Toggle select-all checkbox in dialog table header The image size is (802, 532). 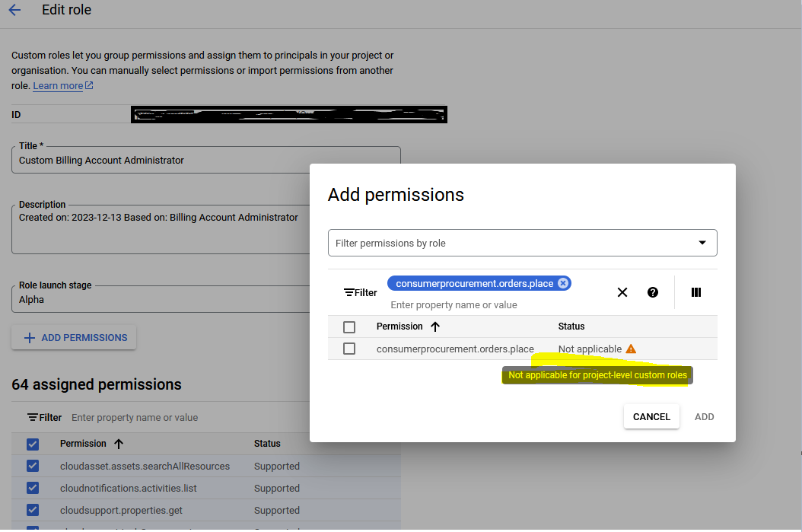tap(349, 327)
